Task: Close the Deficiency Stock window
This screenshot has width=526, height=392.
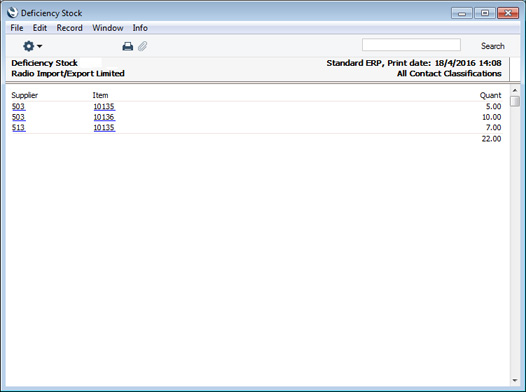Action: point(508,13)
